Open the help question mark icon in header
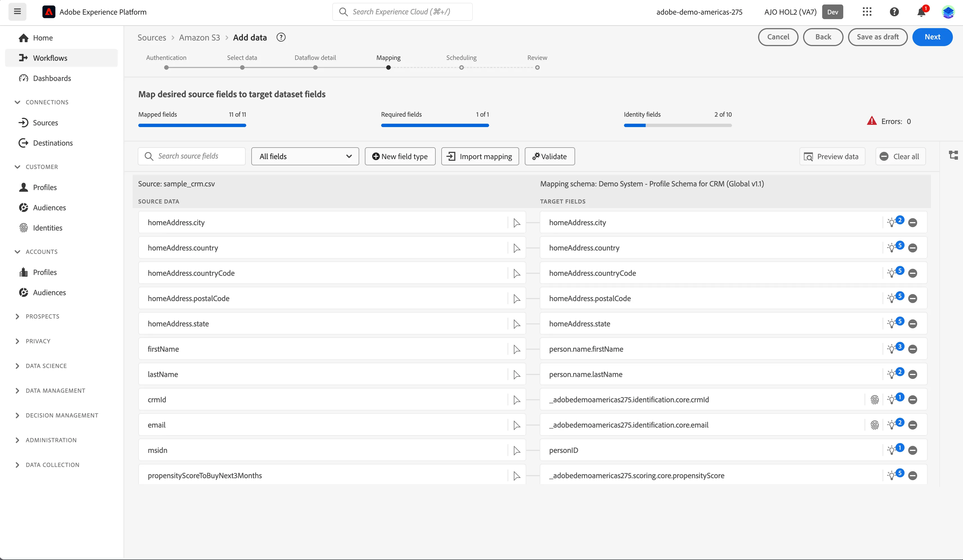Viewport: 963px width, 560px height. (894, 12)
